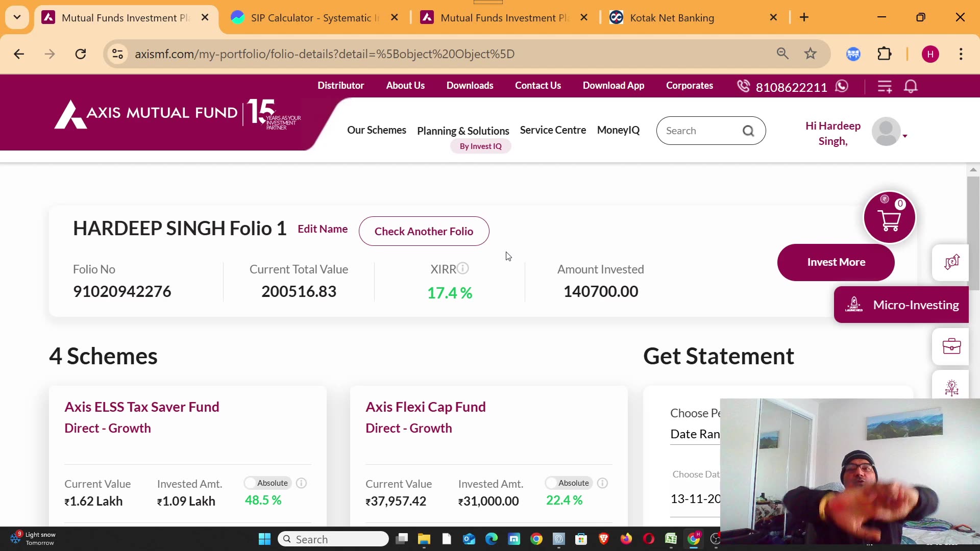Click the rupee transaction icon in right sidebar
Screen dimensions: 980x551
[x=951, y=262]
